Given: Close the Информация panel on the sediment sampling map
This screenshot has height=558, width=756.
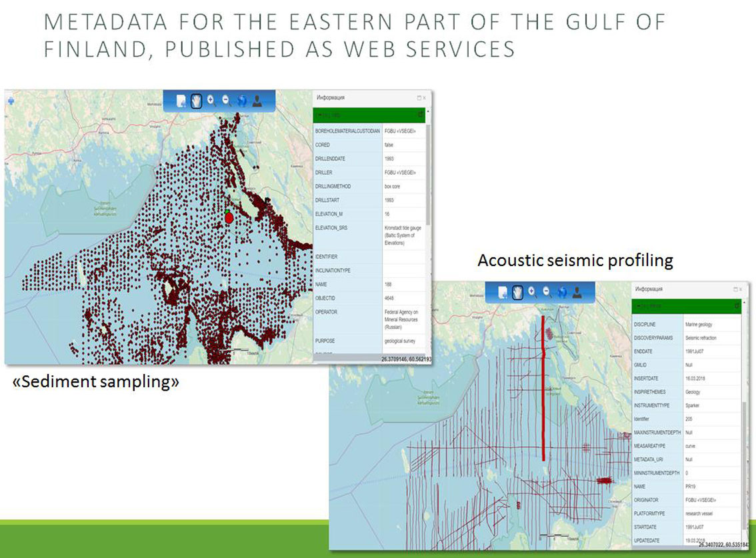Looking at the screenshot, I should point(424,98).
